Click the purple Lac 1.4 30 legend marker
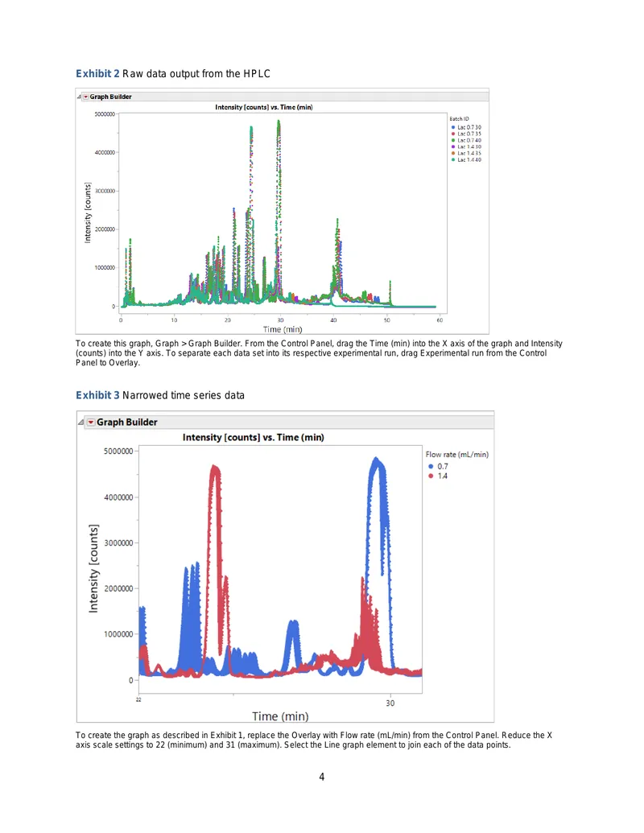The image size is (644, 833). 453,146
